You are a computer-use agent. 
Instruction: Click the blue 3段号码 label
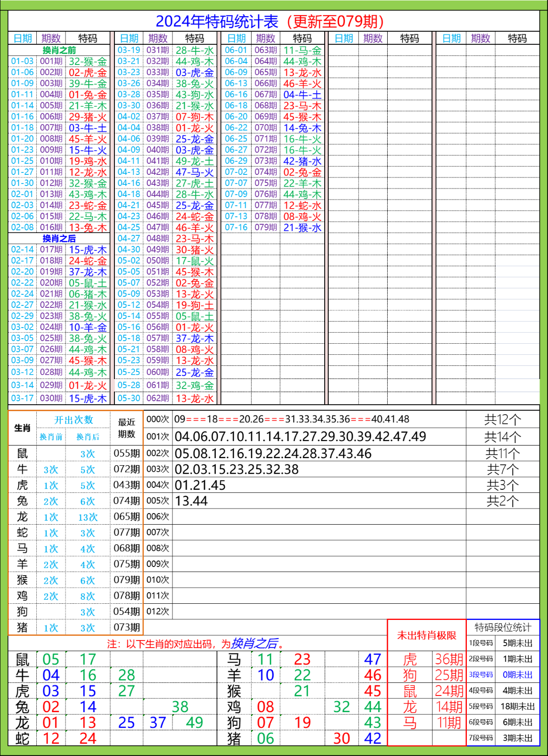click(481, 674)
